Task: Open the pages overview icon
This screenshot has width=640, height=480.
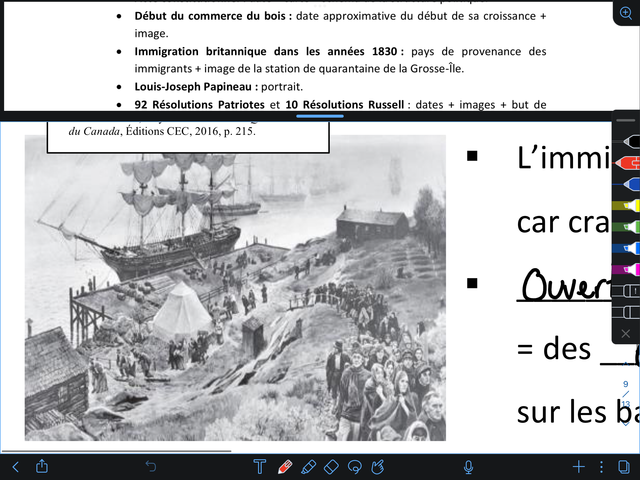Action: coord(623,467)
